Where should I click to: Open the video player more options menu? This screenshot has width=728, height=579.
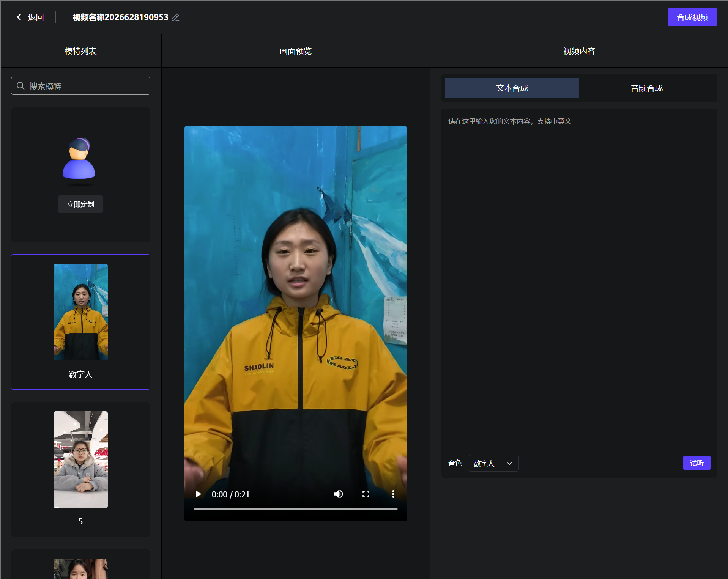coord(393,494)
